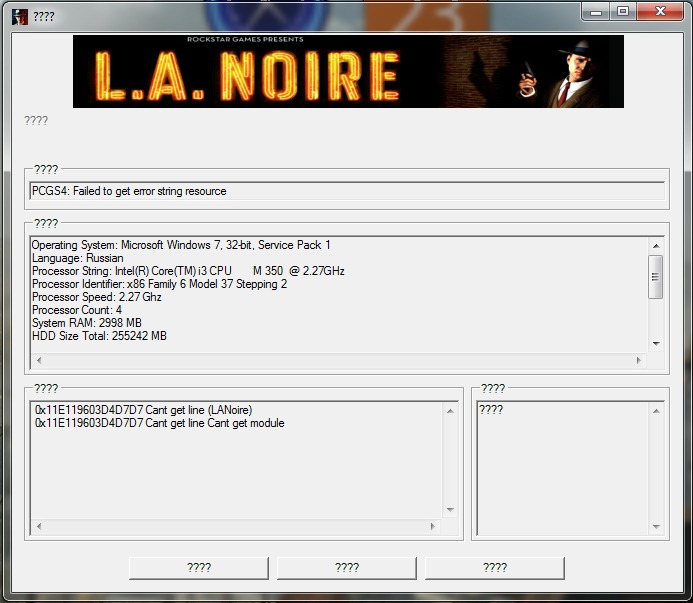The image size is (693, 603).
Task: Select the PCGS4 error message field
Action: coord(347,191)
